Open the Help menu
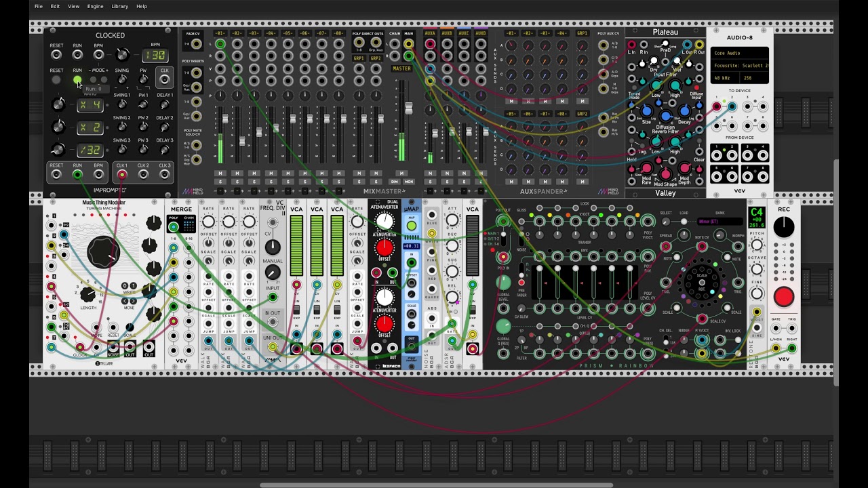The image size is (868, 488). coord(142,6)
